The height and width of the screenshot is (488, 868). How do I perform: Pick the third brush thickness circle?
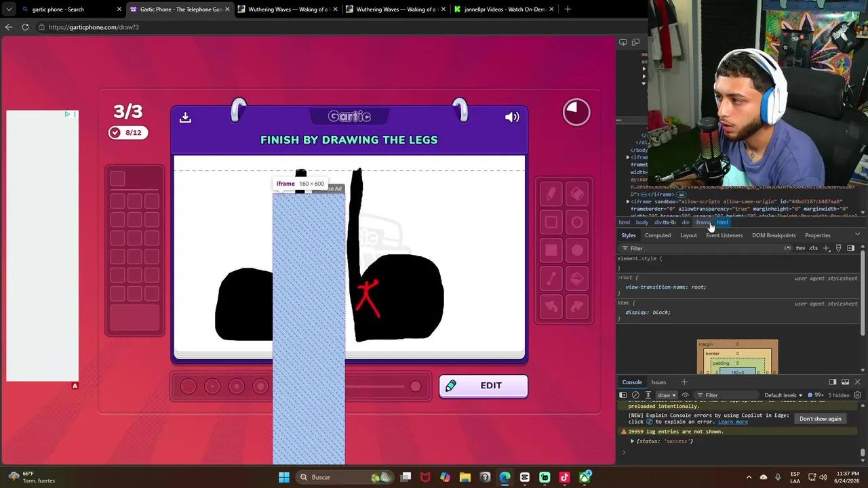[x=236, y=386]
